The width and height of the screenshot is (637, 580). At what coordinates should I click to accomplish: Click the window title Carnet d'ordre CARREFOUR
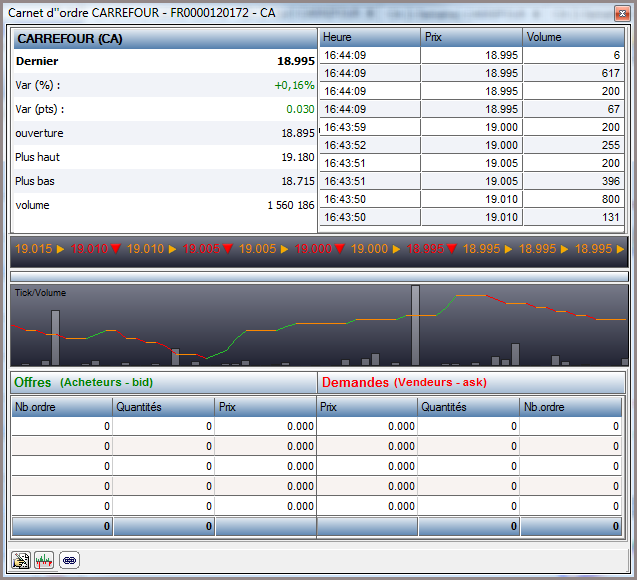(x=142, y=13)
